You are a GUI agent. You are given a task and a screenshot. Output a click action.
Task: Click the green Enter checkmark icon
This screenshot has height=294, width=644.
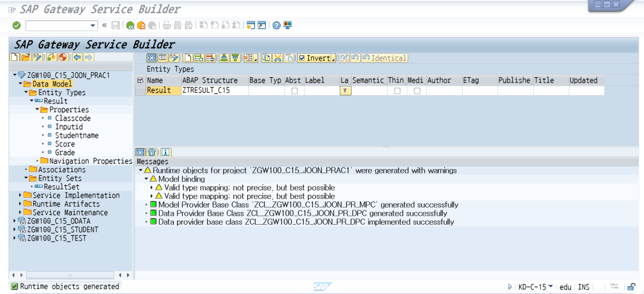point(16,25)
